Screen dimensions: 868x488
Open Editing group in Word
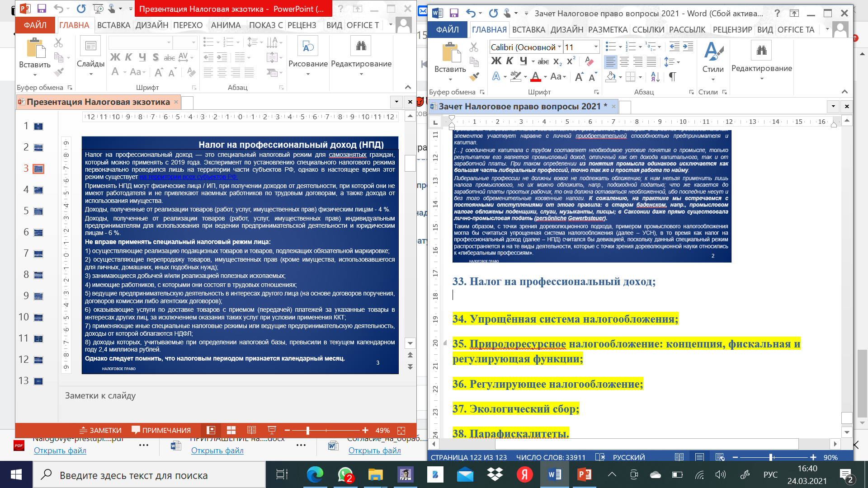pyautogui.click(x=762, y=61)
